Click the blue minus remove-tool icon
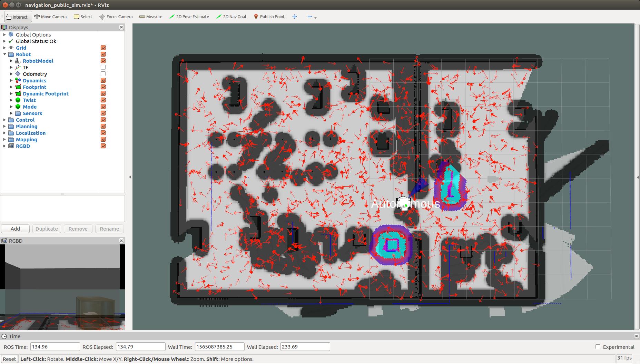 point(309,17)
